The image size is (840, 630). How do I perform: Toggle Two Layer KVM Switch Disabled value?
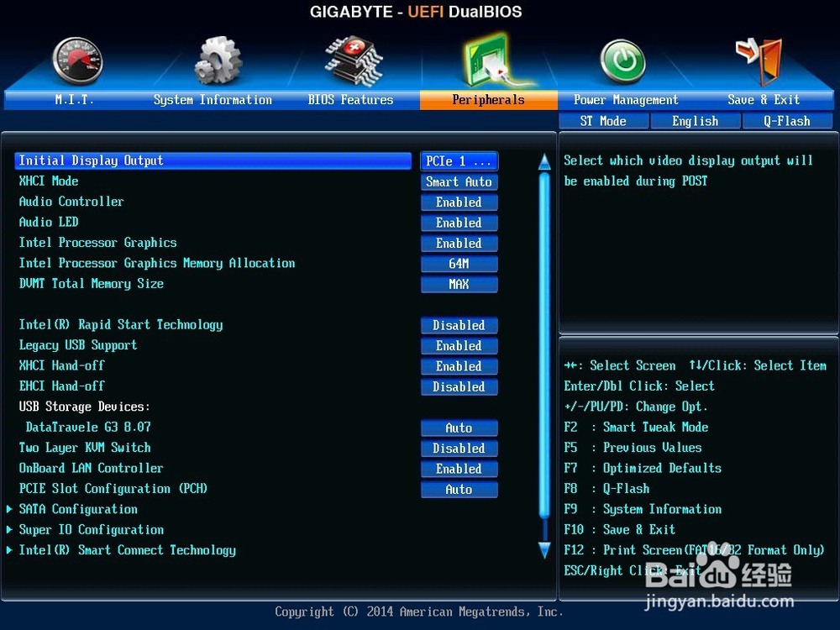459,448
